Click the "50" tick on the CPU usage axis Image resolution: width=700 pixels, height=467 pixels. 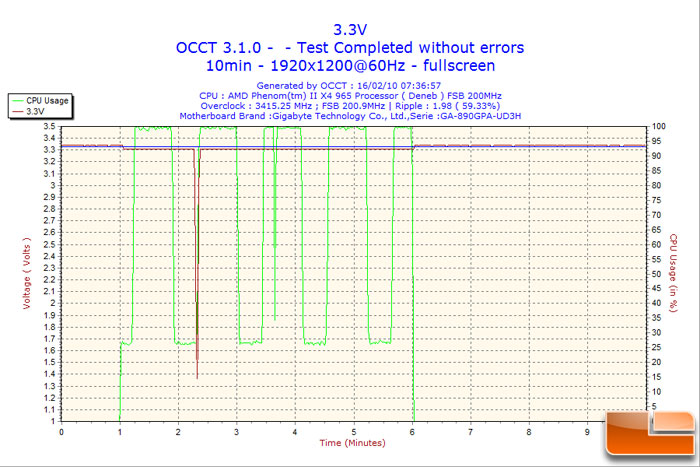click(656, 274)
